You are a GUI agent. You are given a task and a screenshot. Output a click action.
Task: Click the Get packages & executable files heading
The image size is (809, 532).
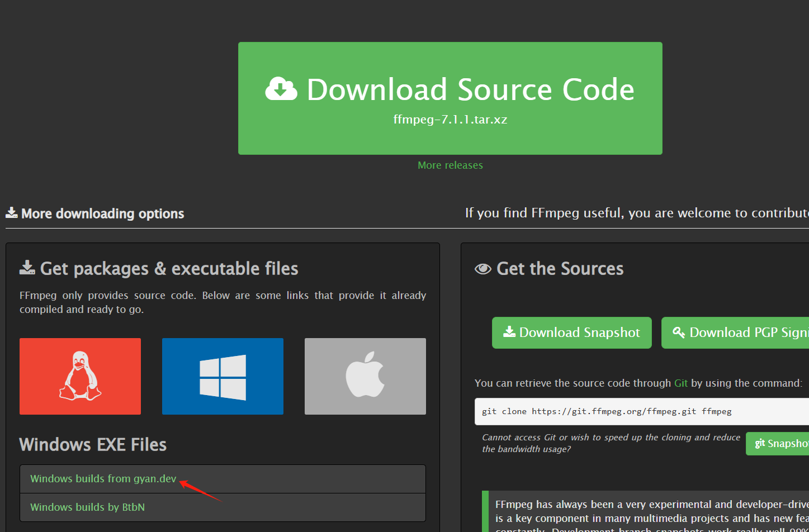169,269
